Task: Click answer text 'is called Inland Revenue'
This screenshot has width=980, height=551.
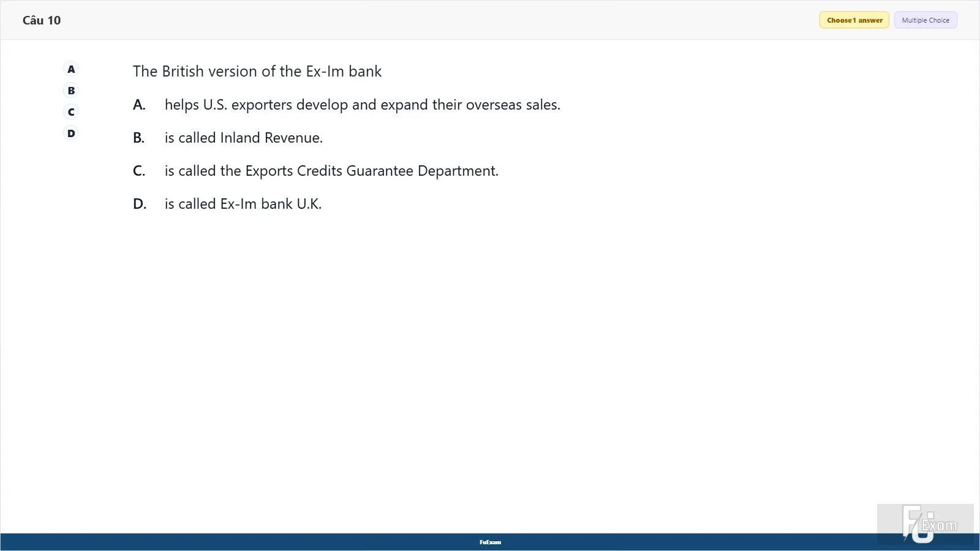Action: (x=243, y=138)
